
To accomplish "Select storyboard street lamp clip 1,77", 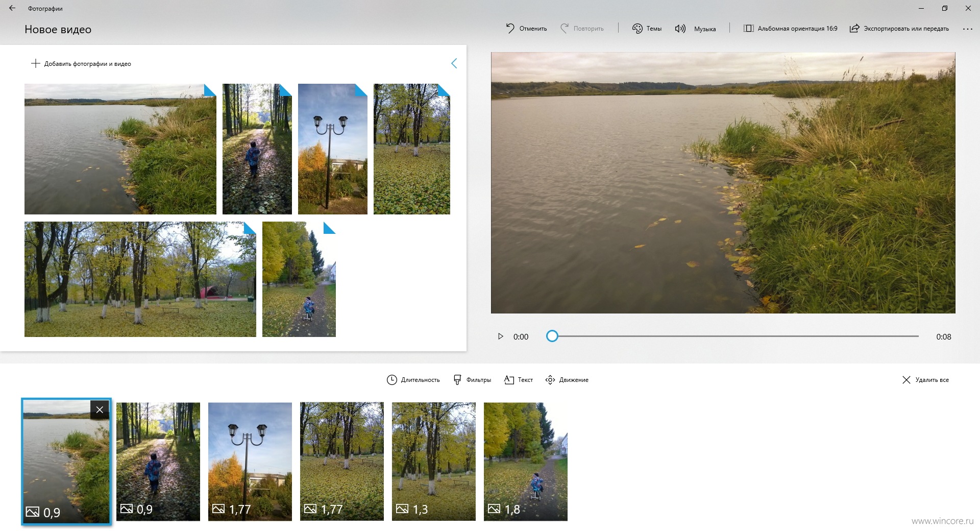I will [x=250, y=462].
